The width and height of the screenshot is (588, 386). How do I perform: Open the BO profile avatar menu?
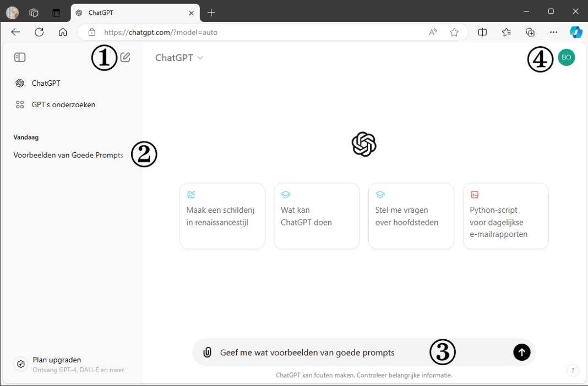[566, 57]
